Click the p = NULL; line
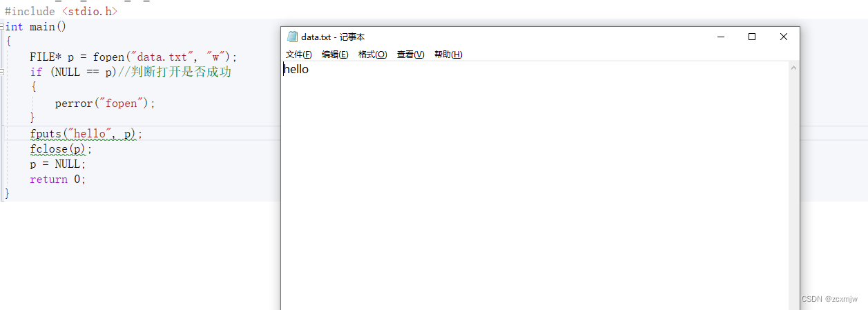The width and height of the screenshot is (868, 310). pos(58,164)
